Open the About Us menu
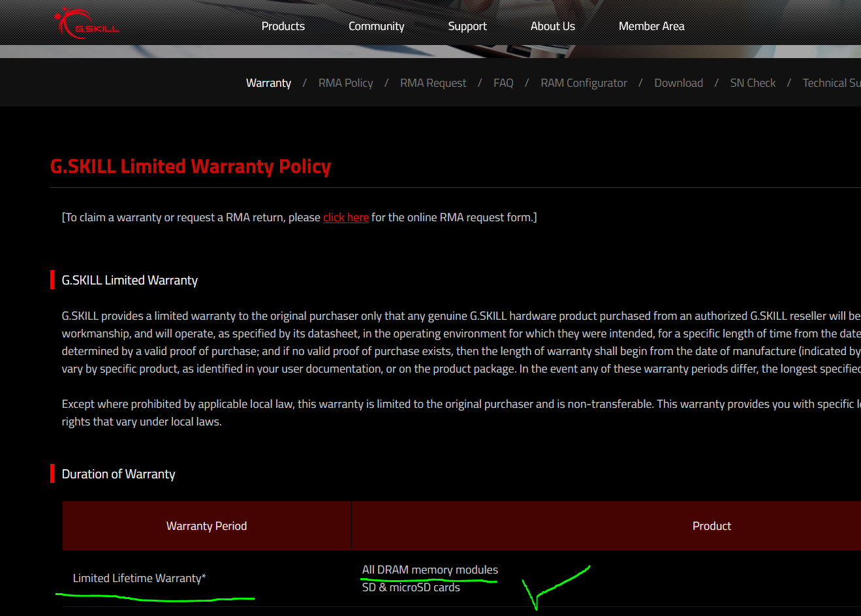The width and height of the screenshot is (861, 616). [x=552, y=26]
